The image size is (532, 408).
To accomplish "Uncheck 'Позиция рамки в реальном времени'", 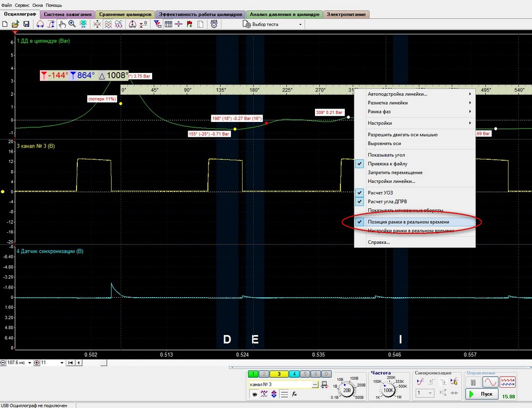I will [414, 222].
